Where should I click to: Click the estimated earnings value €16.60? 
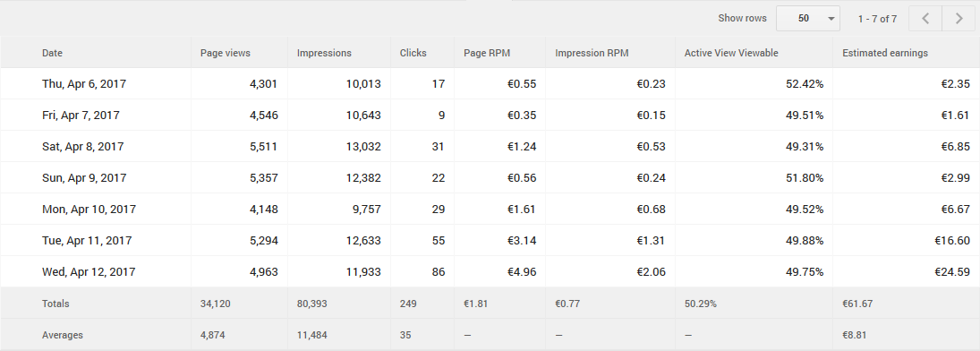click(952, 240)
